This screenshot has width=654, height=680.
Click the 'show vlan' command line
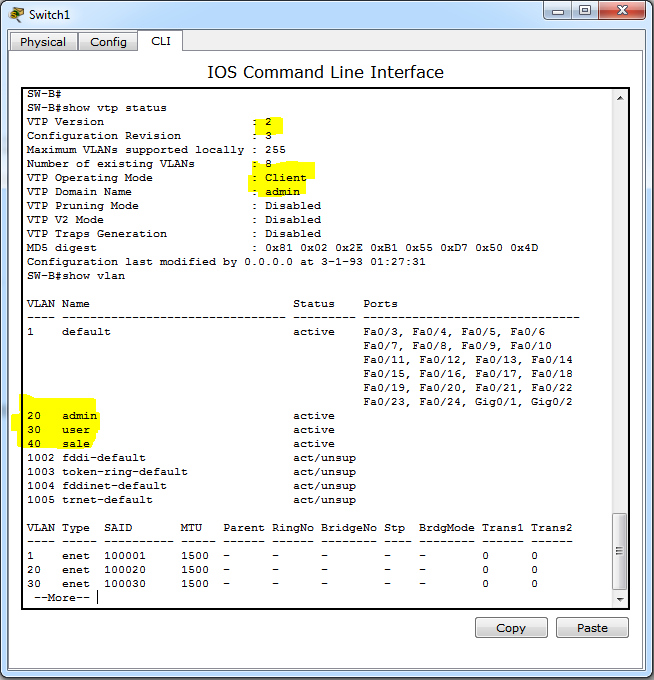76,276
